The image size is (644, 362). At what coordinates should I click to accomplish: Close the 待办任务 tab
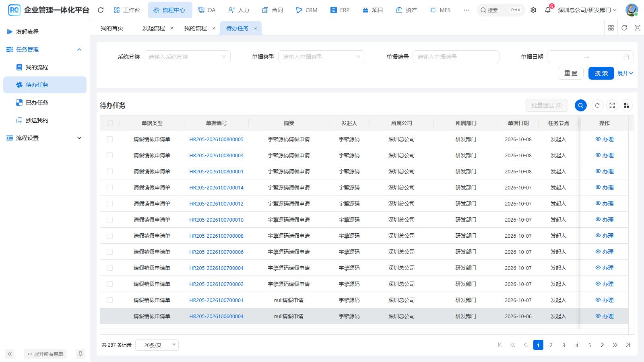[256, 28]
